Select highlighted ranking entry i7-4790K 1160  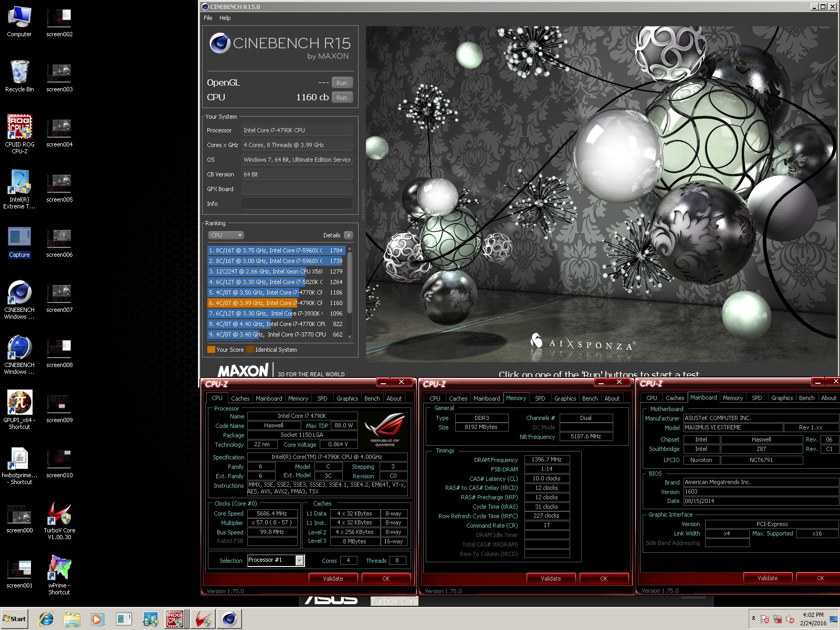(x=276, y=303)
